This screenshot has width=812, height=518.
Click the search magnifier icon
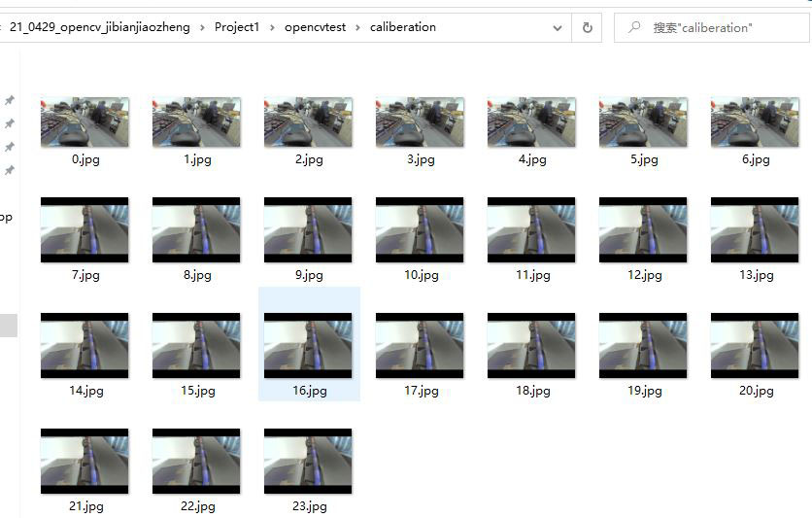pos(633,28)
